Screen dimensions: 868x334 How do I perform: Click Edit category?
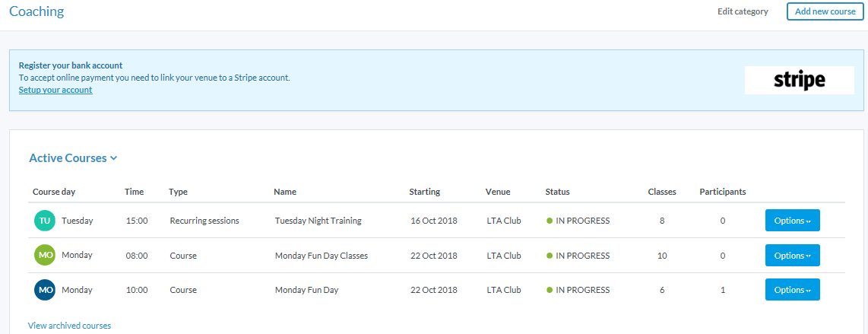743,11
